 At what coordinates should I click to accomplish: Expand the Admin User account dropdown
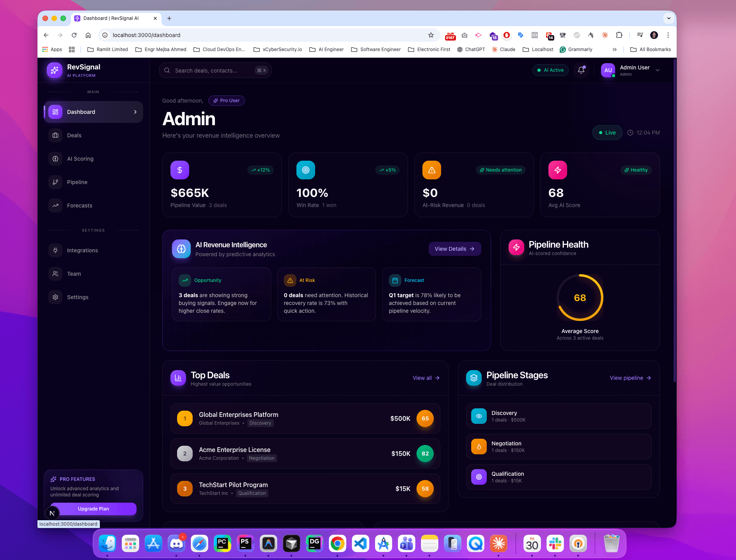click(x=657, y=70)
